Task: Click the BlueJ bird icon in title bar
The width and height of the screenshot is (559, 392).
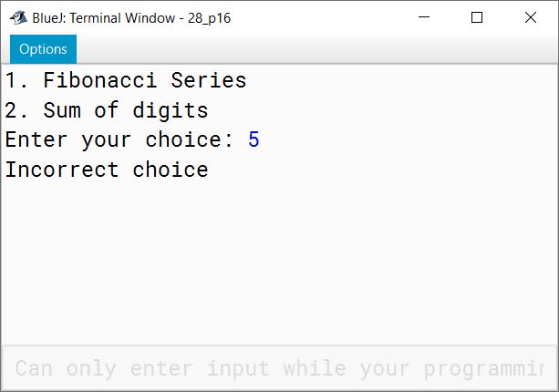Action: pyautogui.click(x=18, y=17)
